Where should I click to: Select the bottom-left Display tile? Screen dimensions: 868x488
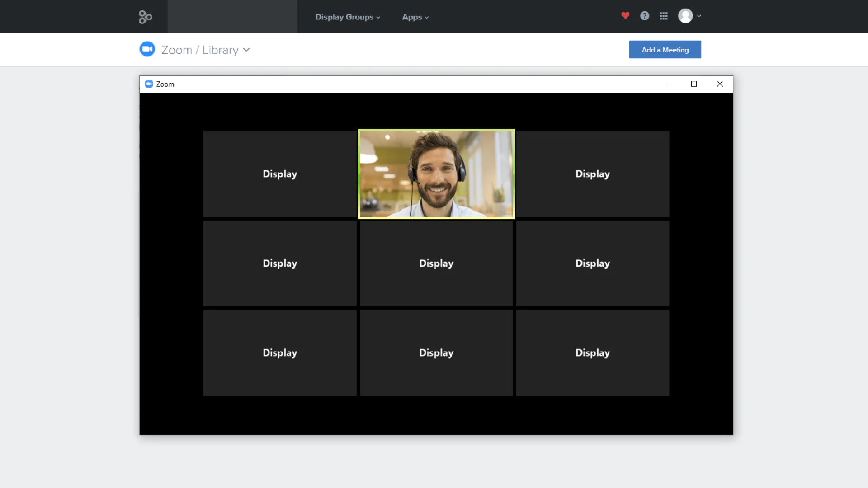pos(279,353)
